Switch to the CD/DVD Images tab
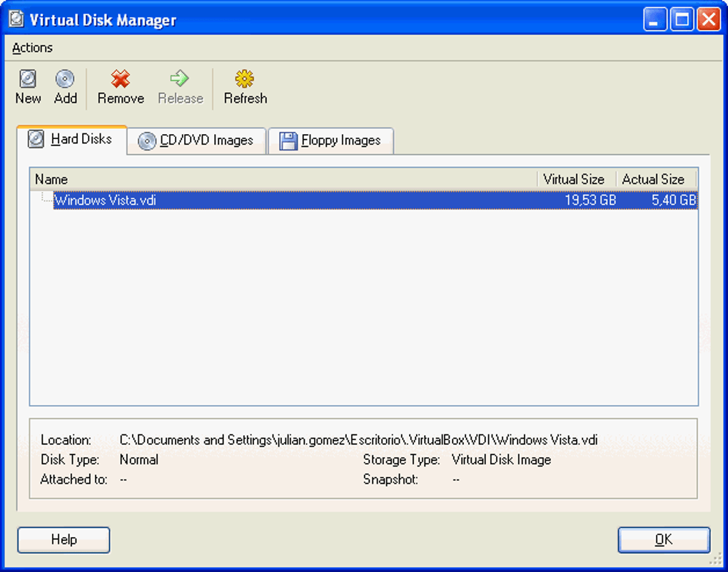Image resolution: width=728 pixels, height=572 pixels. point(196,141)
